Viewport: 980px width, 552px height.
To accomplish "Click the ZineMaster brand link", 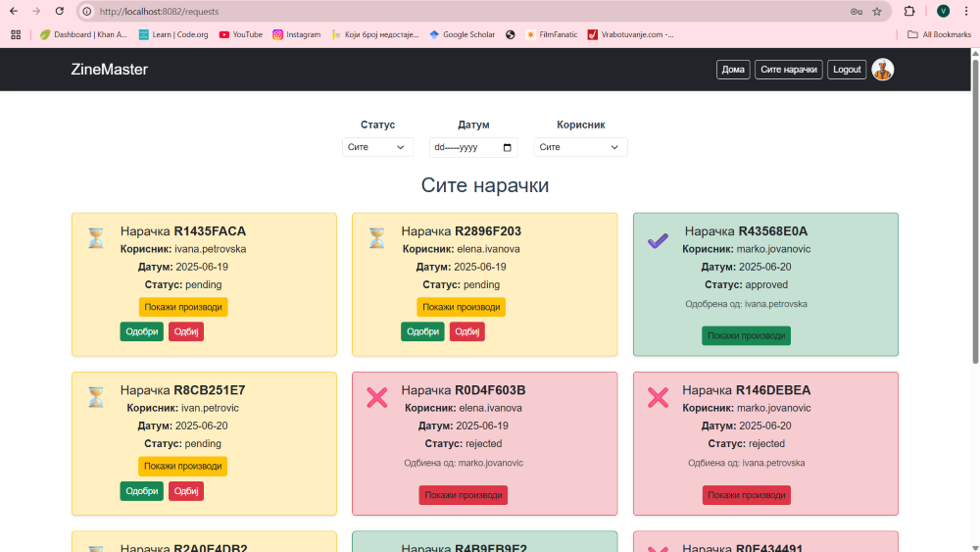I will pyautogui.click(x=110, y=70).
